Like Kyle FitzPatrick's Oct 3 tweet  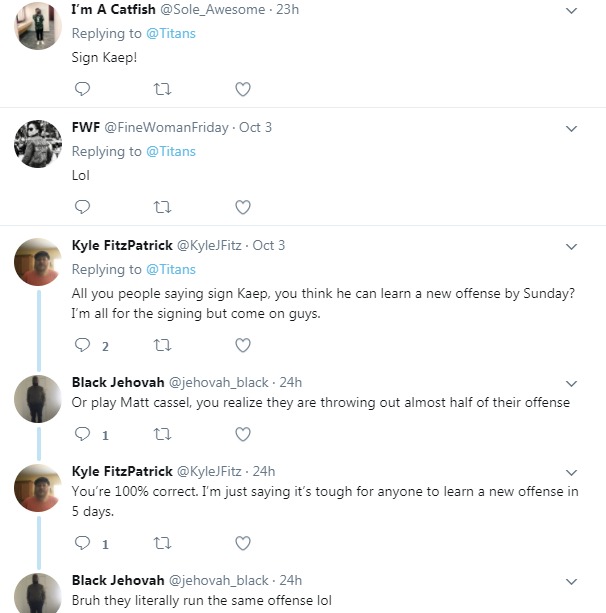tap(242, 346)
